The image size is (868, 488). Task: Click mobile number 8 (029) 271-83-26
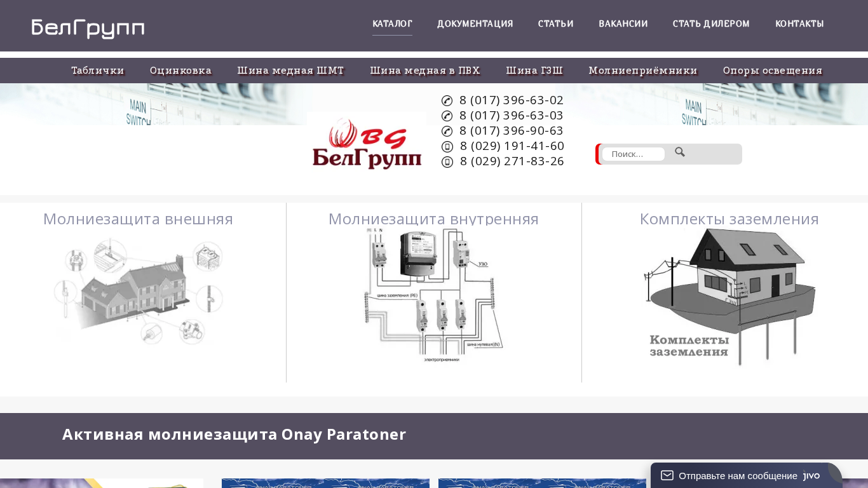(x=512, y=161)
